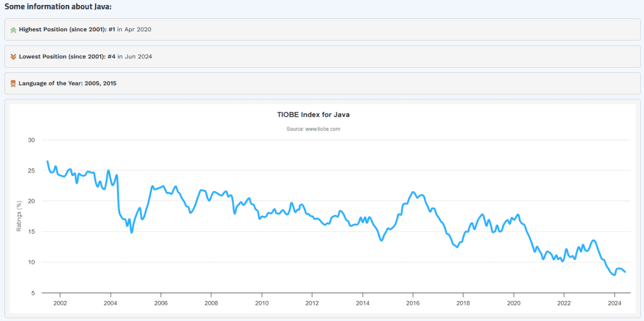The width and height of the screenshot is (644, 321).
Task: Click the orange down-arrows Lowest Position icon
Action: pos(13,57)
